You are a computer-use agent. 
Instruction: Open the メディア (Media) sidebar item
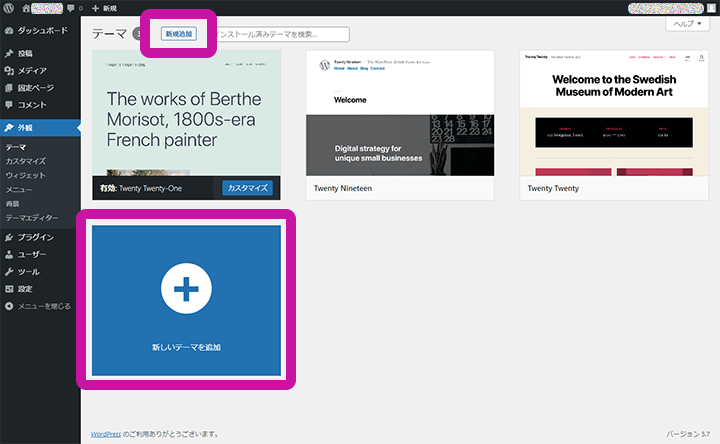[x=31, y=70]
